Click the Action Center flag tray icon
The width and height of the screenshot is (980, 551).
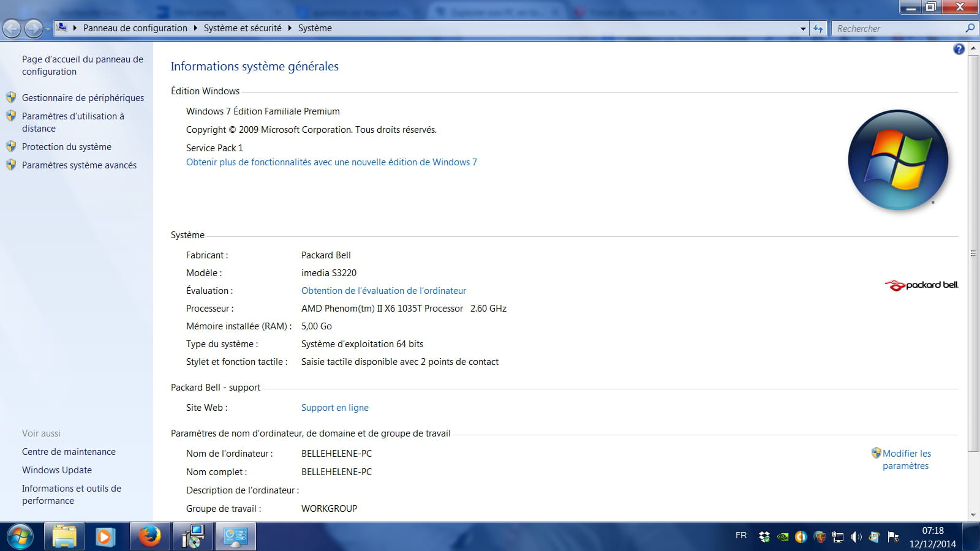(893, 538)
